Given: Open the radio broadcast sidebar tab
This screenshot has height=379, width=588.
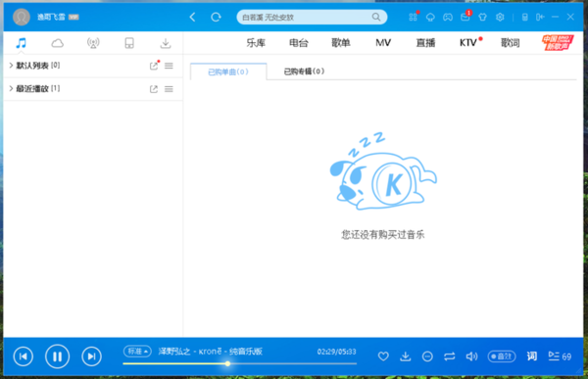Looking at the screenshot, I should (x=93, y=43).
